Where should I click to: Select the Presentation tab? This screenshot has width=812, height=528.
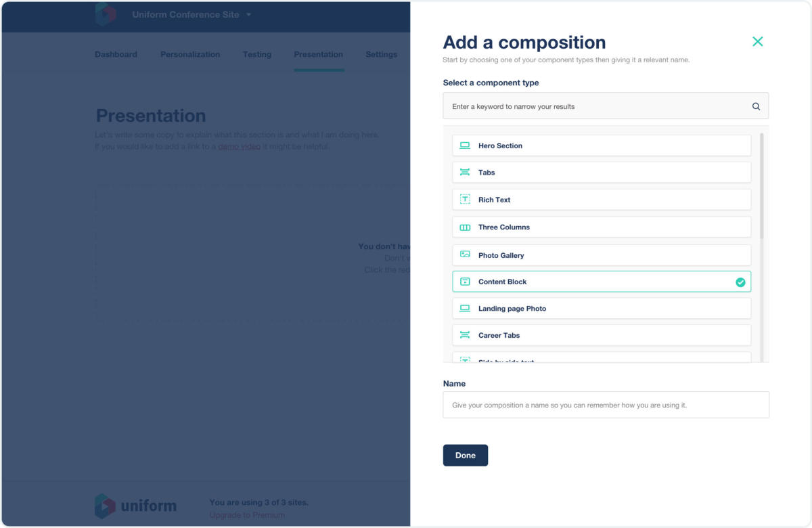pyautogui.click(x=319, y=54)
